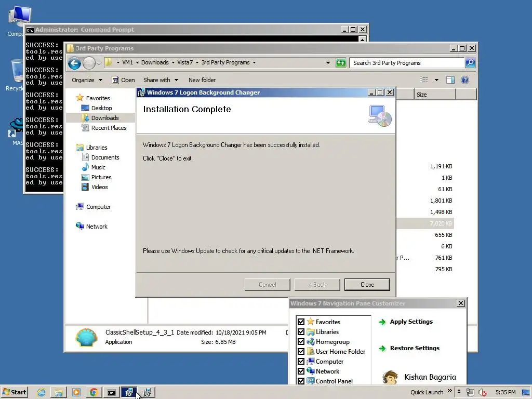This screenshot has height=399, width=532.
Task: Open view options dropdown arrow
Action: pyautogui.click(x=436, y=80)
